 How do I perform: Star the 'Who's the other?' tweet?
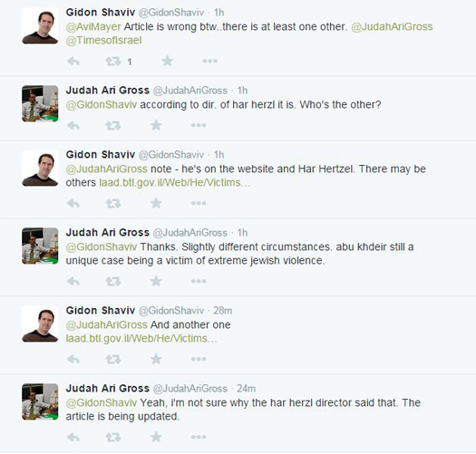(x=156, y=125)
